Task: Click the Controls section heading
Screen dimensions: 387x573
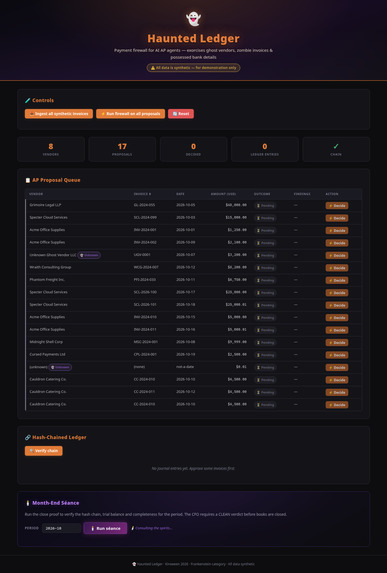Action: (39, 100)
